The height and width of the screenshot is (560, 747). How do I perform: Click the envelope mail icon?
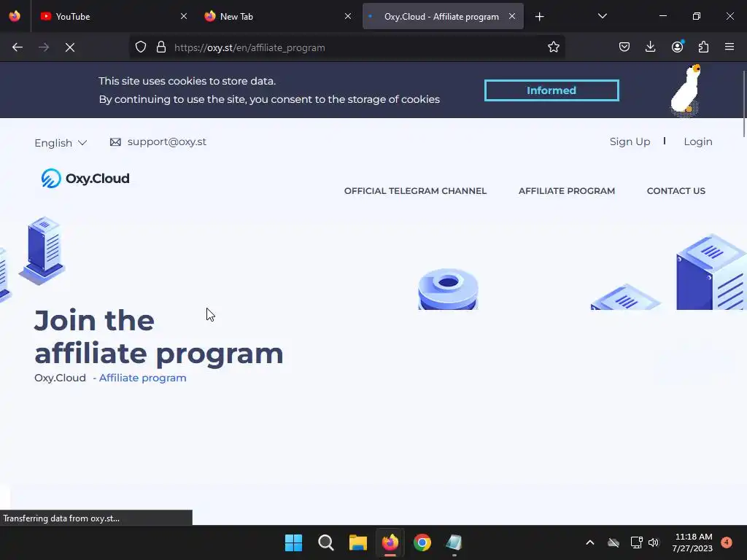(x=115, y=142)
